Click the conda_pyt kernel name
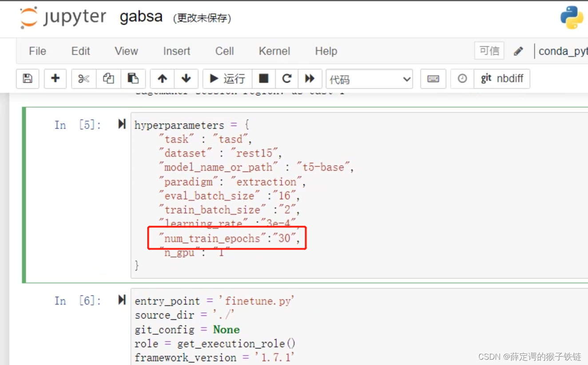Image resolution: width=588 pixels, height=365 pixels. [x=563, y=52]
